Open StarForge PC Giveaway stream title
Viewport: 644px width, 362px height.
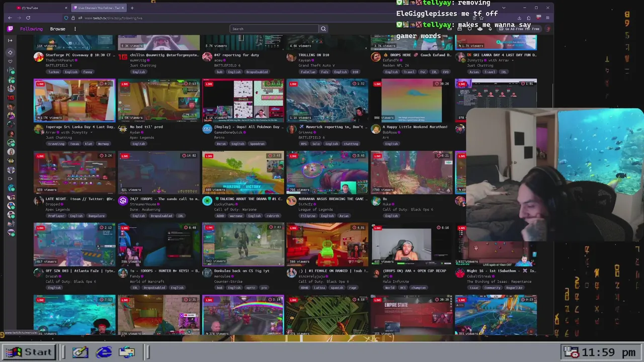[x=81, y=55]
